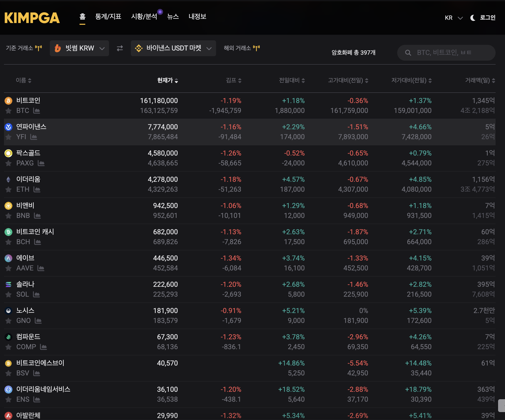Open the chart icon next to ETH
Viewport: 505px width, 420px height.
click(x=37, y=189)
